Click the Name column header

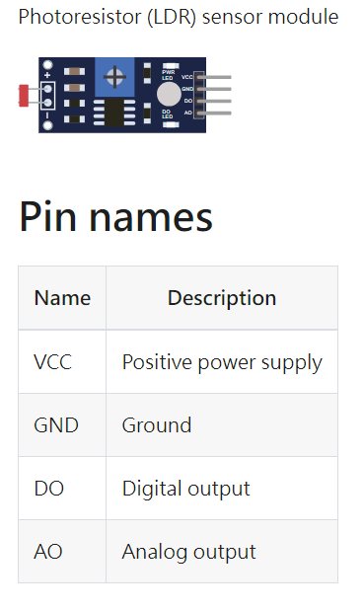62,298
